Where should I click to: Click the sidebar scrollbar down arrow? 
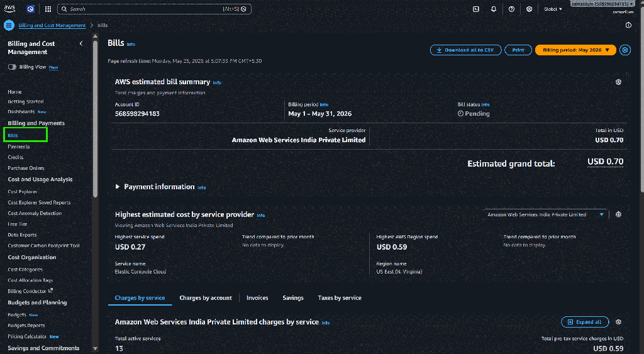(x=96, y=349)
